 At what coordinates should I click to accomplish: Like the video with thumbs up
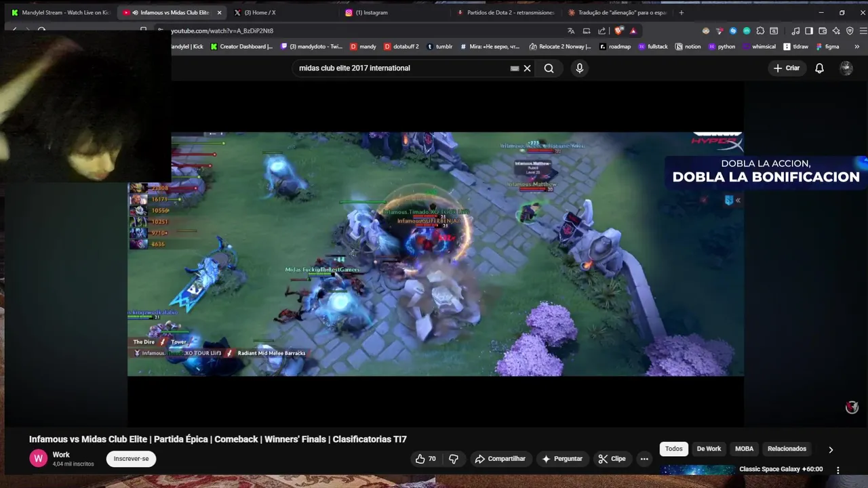426,459
